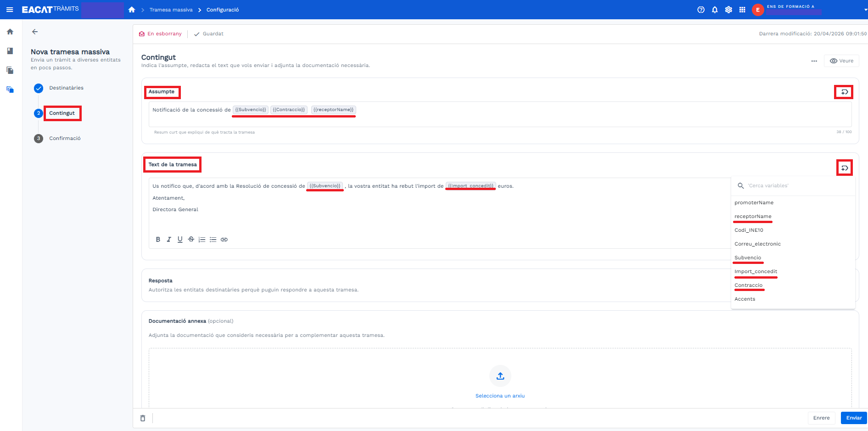Insert a numbered list

click(x=202, y=240)
